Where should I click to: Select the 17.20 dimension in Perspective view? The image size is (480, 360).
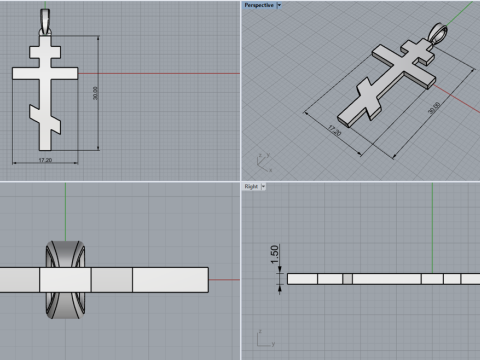click(334, 130)
